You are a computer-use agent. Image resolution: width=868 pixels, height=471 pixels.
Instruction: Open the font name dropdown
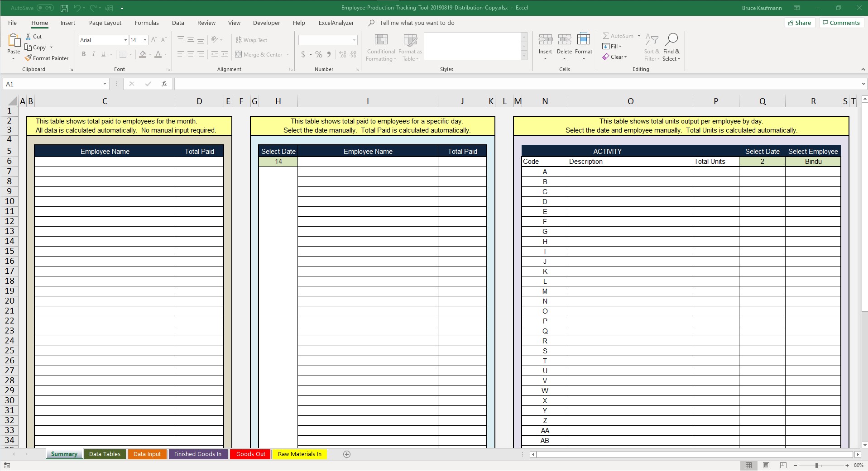coord(125,40)
